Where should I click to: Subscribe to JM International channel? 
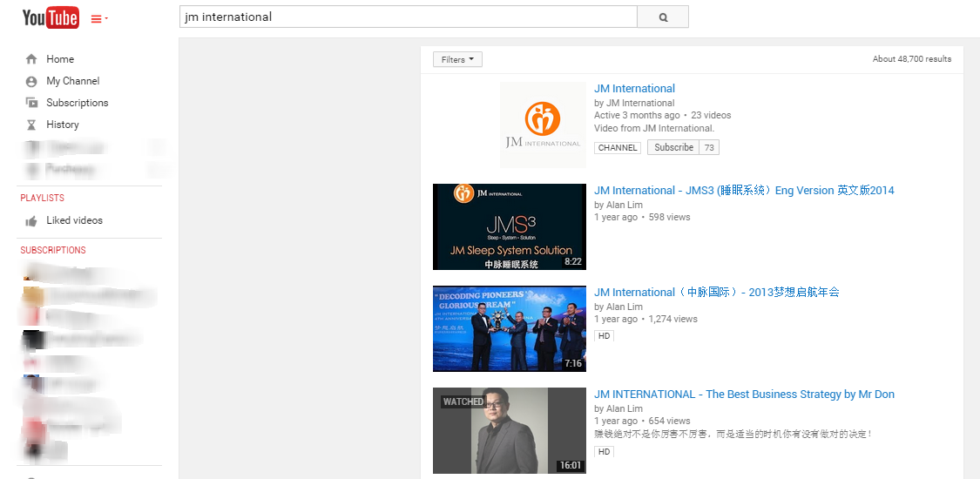[x=673, y=147]
